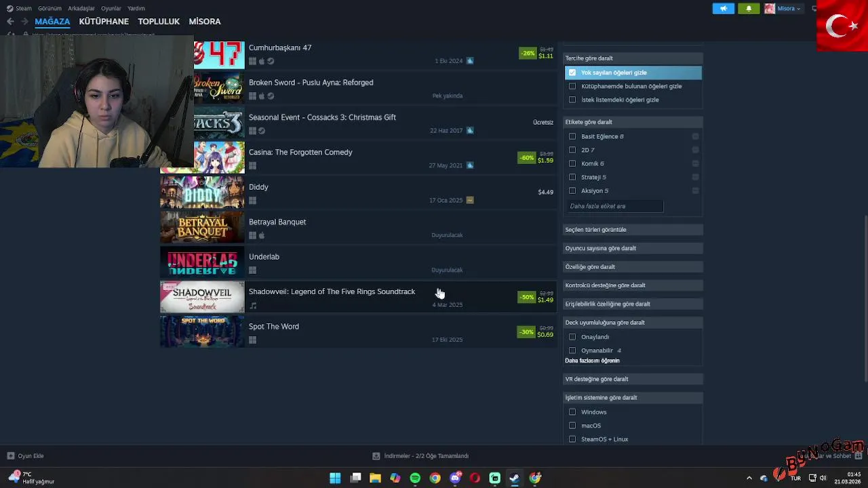Click the Windows Start button

click(335, 478)
